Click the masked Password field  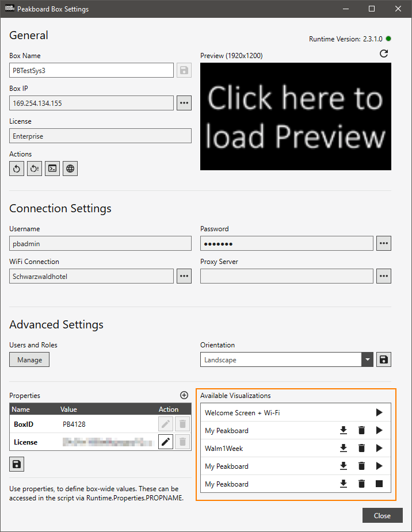287,243
